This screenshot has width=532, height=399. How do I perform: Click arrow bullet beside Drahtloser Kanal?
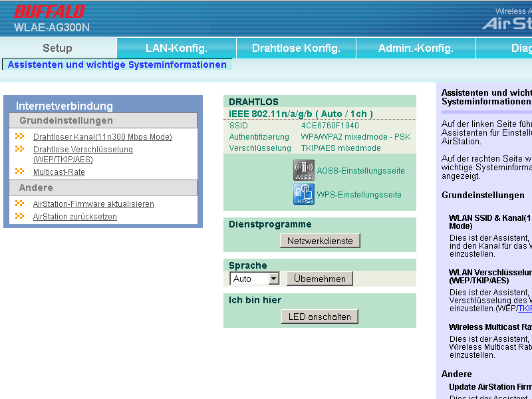(20, 136)
